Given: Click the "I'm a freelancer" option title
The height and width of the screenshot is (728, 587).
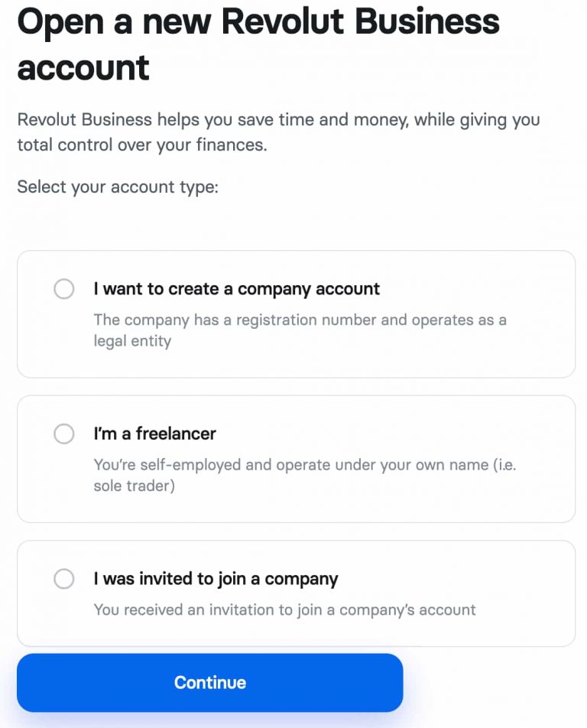Looking at the screenshot, I should coord(154,434).
